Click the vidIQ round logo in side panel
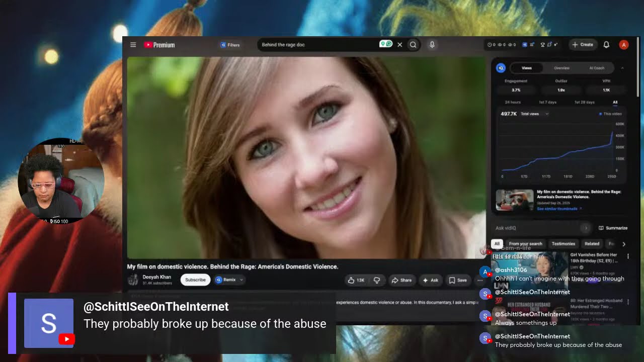This screenshot has height=362, width=644. [501, 68]
